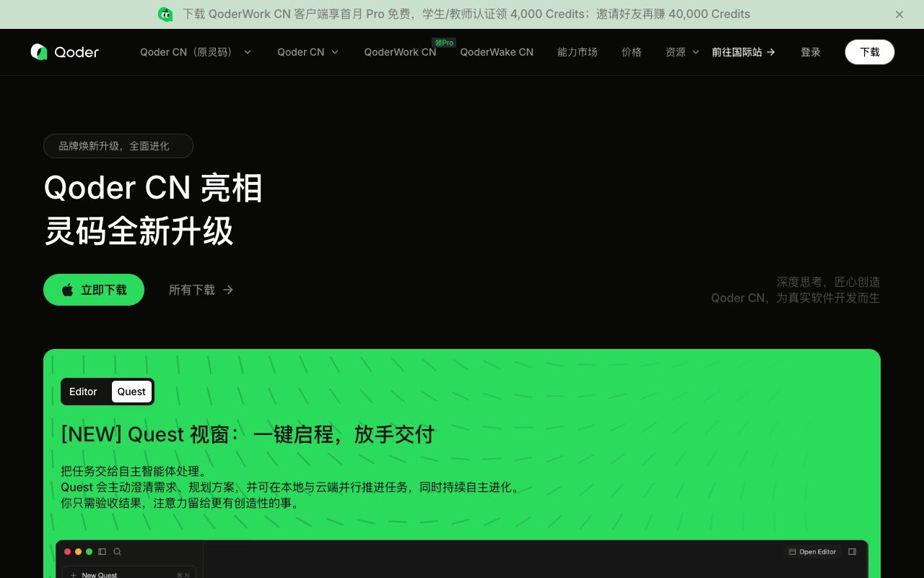Click the Qoder CN 亮相 headline
Screen dimensions: 924x578
[x=153, y=188]
